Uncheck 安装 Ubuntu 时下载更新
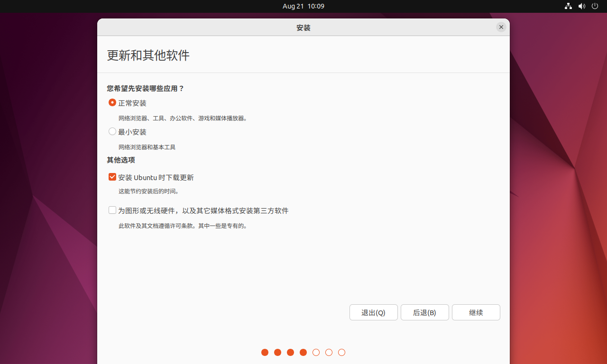 (x=112, y=177)
